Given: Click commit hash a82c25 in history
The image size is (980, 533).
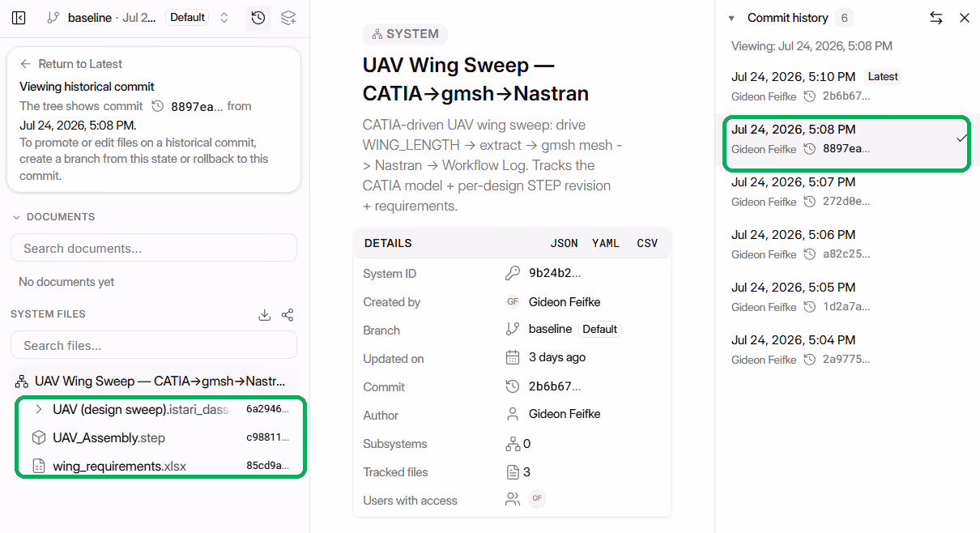Looking at the screenshot, I should [846, 254].
